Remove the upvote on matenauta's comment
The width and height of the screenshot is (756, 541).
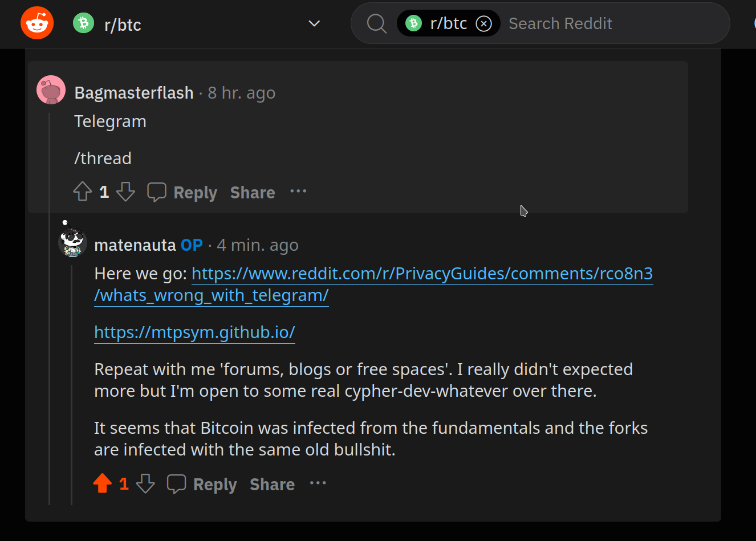coord(103,483)
